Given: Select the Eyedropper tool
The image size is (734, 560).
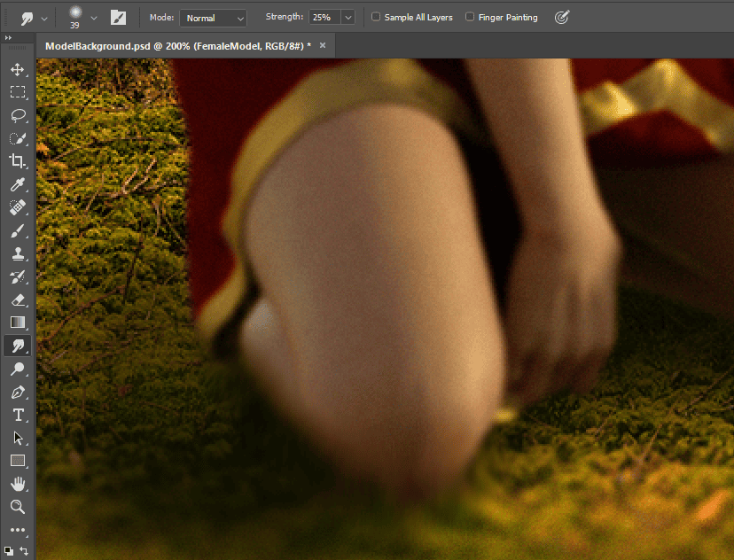Looking at the screenshot, I should pyautogui.click(x=16, y=184).
